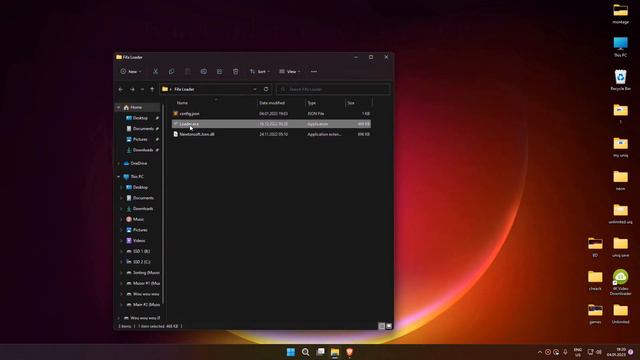Click the Delete trash icon in the toolbar
This screenshot has height=360, width=640.
coord(236,71)
